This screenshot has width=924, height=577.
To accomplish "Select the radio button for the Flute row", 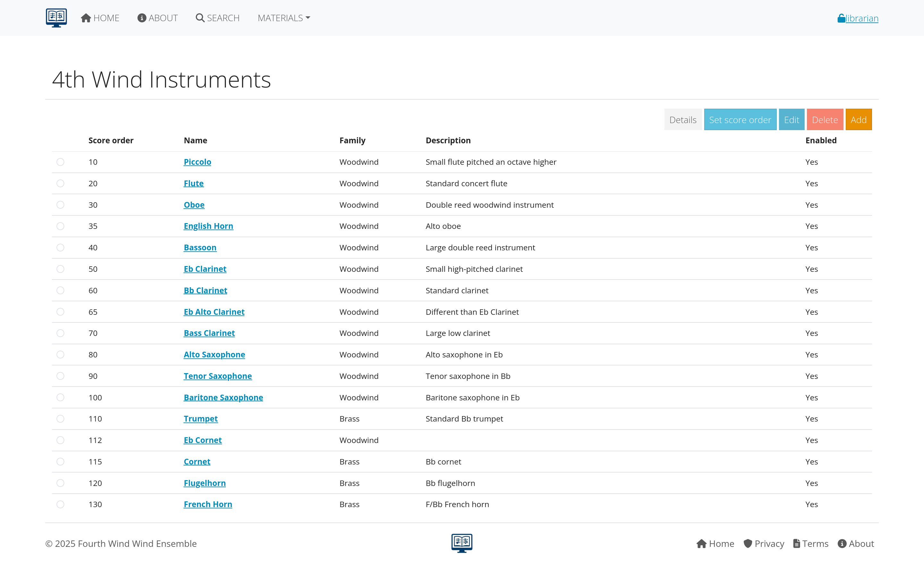I will click(x=60, y=183).
